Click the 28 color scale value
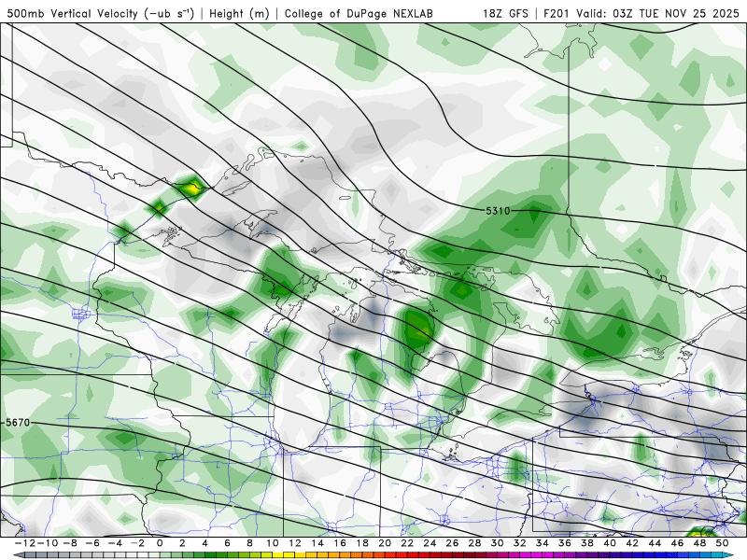The height and width of the screenshot is (560, 747). [x=474, y=543]
